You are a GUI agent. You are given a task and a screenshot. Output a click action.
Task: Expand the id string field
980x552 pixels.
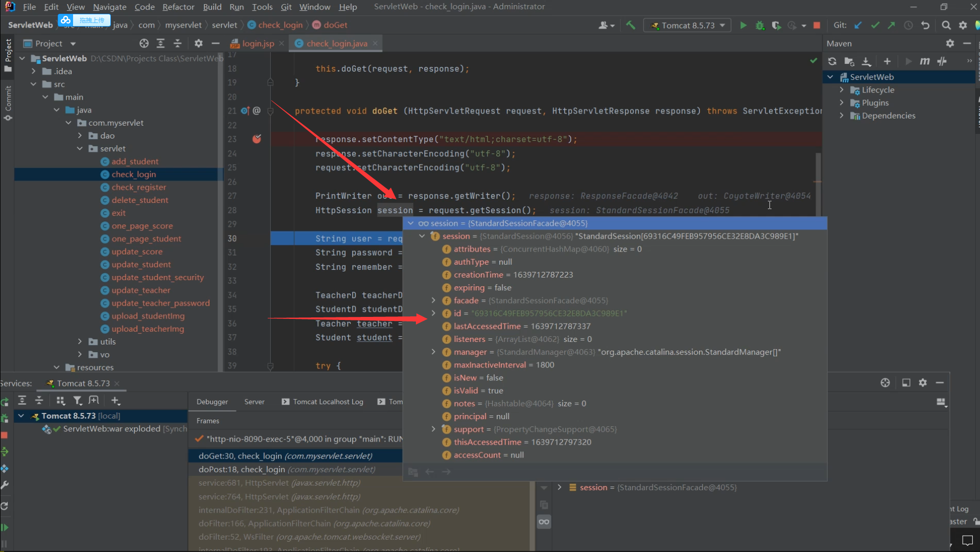point(433,313)
